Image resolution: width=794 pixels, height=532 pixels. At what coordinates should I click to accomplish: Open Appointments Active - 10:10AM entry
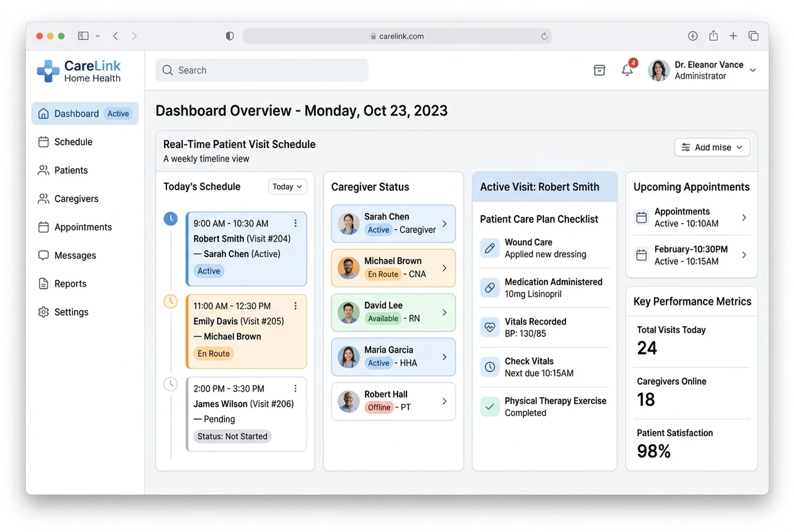click(x=691, y=217)
